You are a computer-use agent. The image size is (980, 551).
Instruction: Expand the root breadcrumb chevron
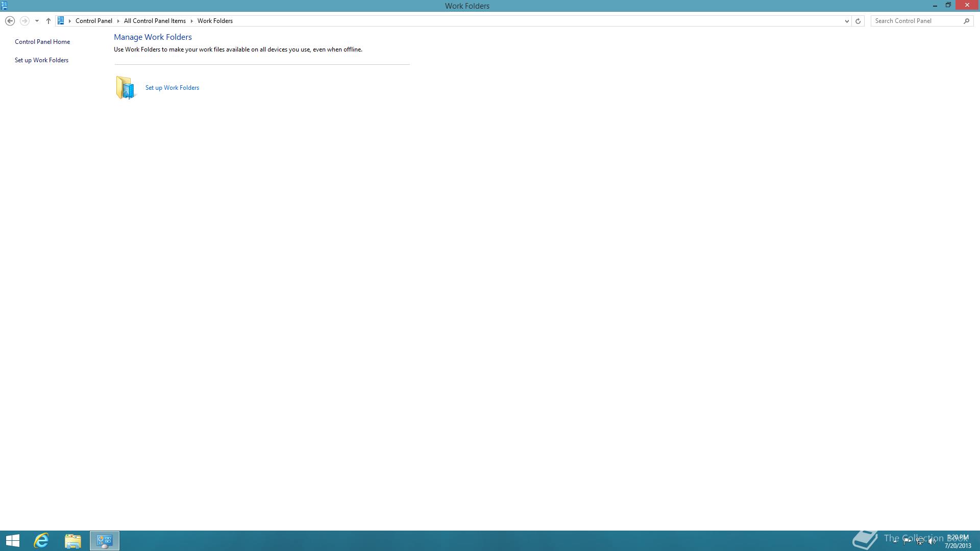[70, 21]
